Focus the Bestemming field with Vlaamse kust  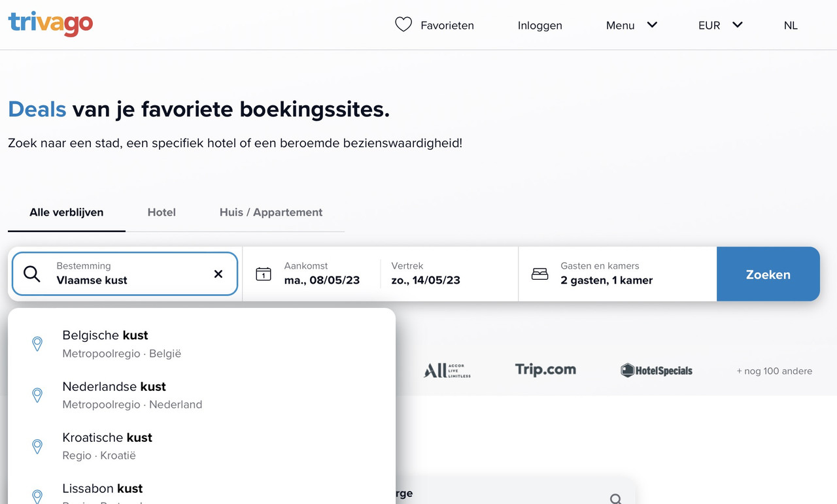click(124, 274)
